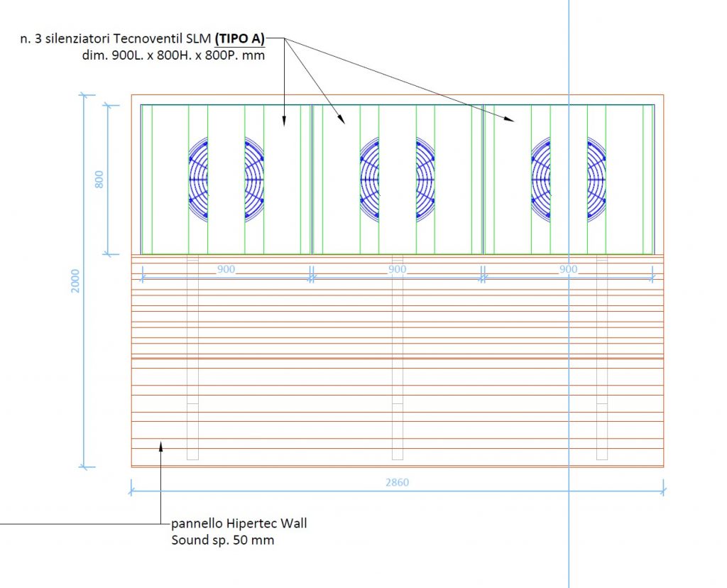Image resolution: width=727 pixels, height=588 pixels.
Task: Select the 2860 overall width dimension
Action: click(398, 482)
